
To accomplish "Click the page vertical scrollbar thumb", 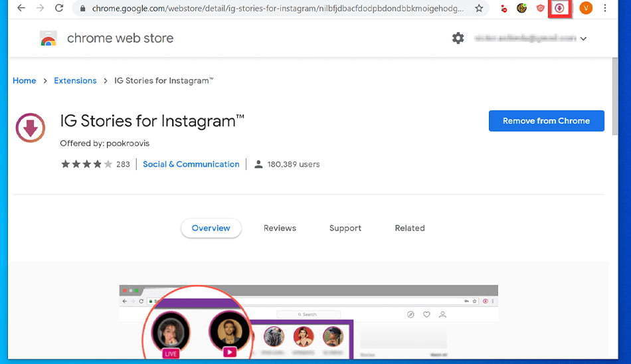I will [x=615, y=96].
